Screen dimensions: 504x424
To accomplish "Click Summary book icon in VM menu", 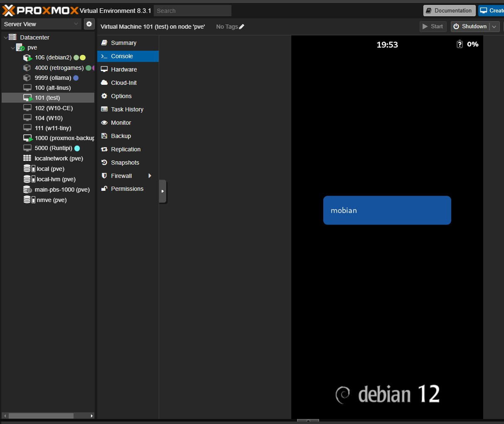I will coord(104,43).
